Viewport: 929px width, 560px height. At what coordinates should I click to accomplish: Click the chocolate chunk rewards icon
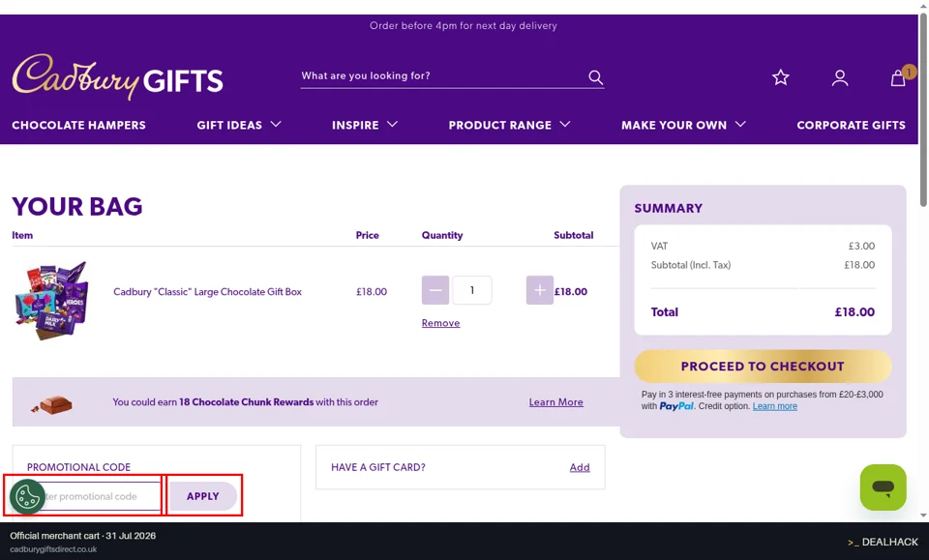click(x=52, y=405)
